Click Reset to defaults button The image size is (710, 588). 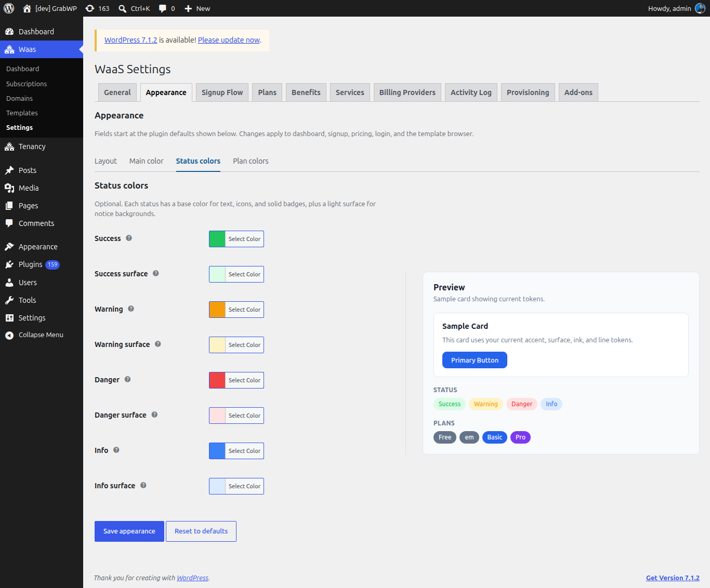tap(201, 531)
